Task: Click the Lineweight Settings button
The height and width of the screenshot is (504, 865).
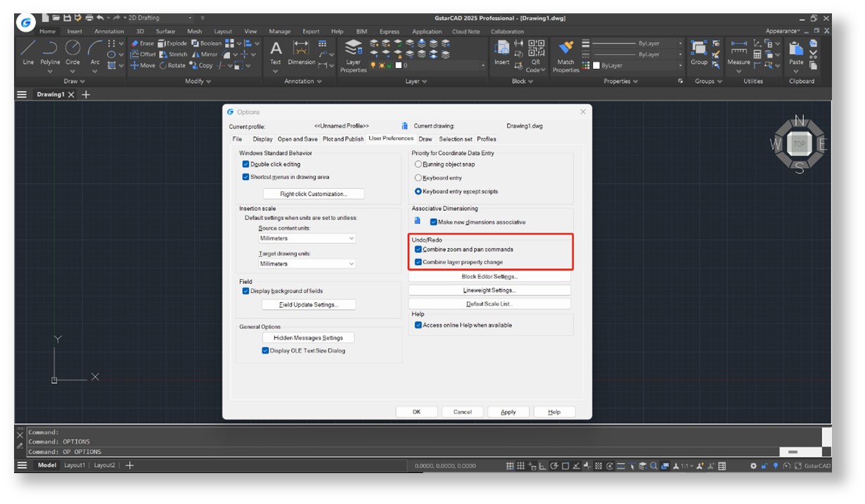Action: point(489,290)
